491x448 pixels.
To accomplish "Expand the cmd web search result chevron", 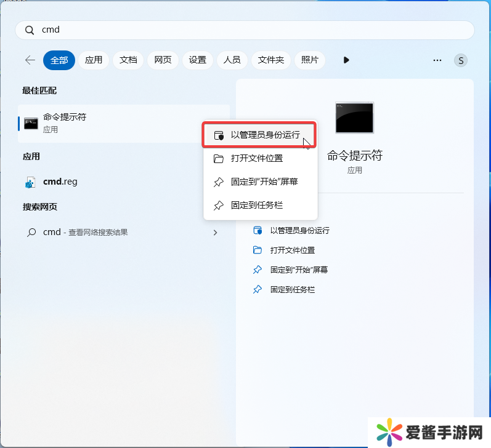I will [215, 233].
